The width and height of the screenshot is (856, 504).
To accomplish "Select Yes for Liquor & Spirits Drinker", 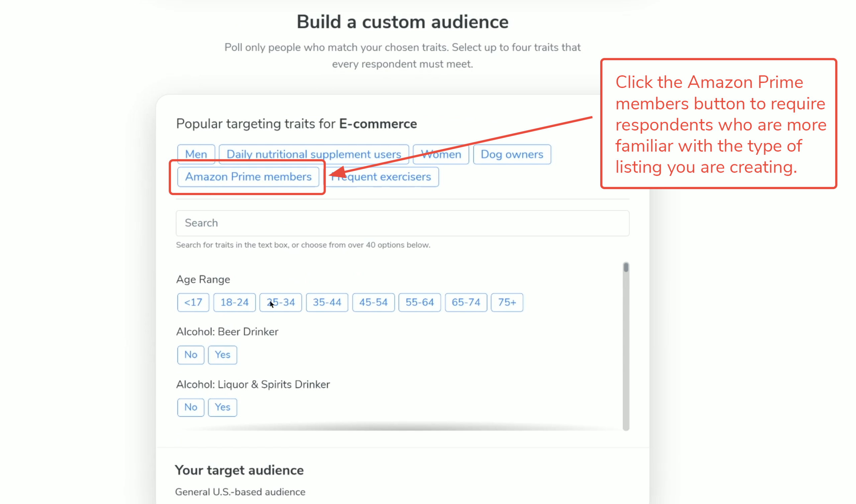I will (x=222, y=407).
